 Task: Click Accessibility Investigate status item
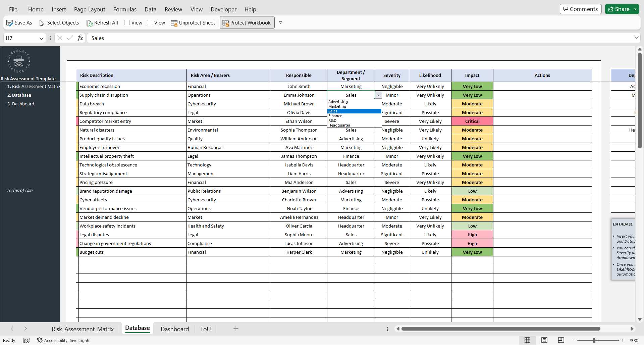[64, 340]
